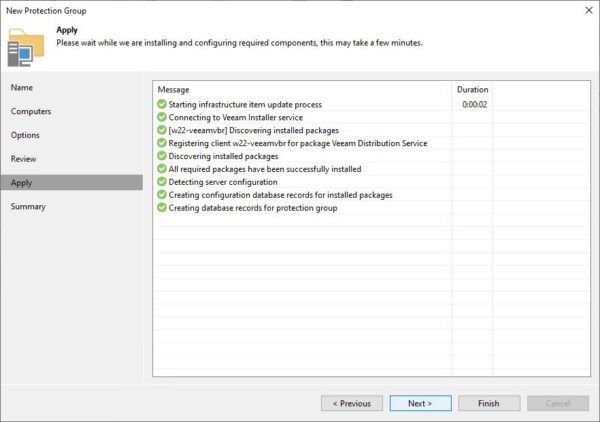Click the 'New Protection Group' window title

[46, 11]
